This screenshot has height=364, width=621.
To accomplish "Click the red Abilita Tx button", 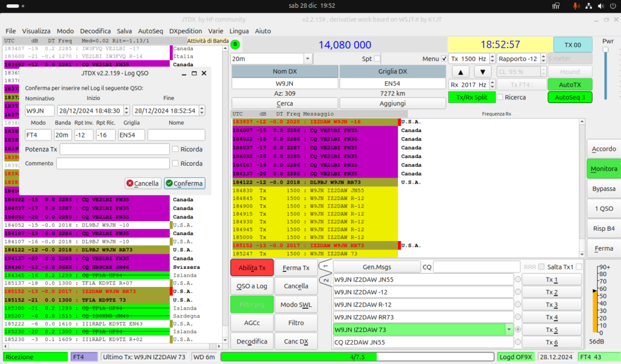I will point(252,268).
